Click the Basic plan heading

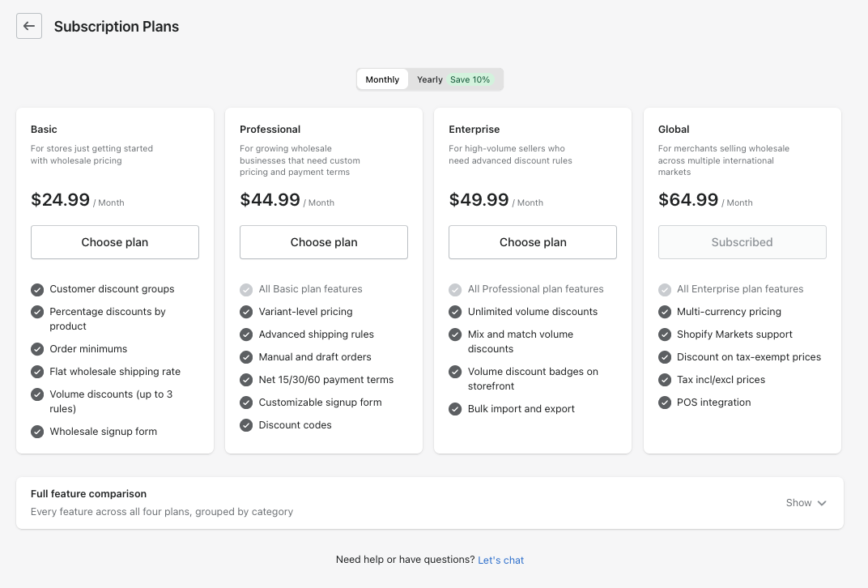pos(44,129)
